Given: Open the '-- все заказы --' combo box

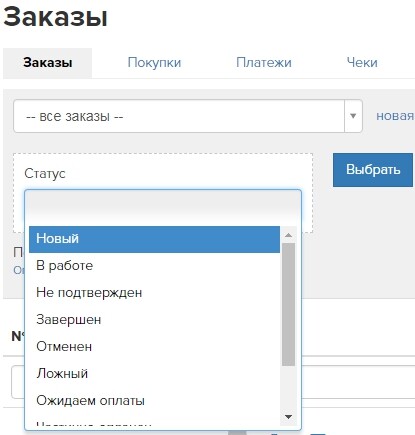Looking at the screenshot, I should (188, 116).
